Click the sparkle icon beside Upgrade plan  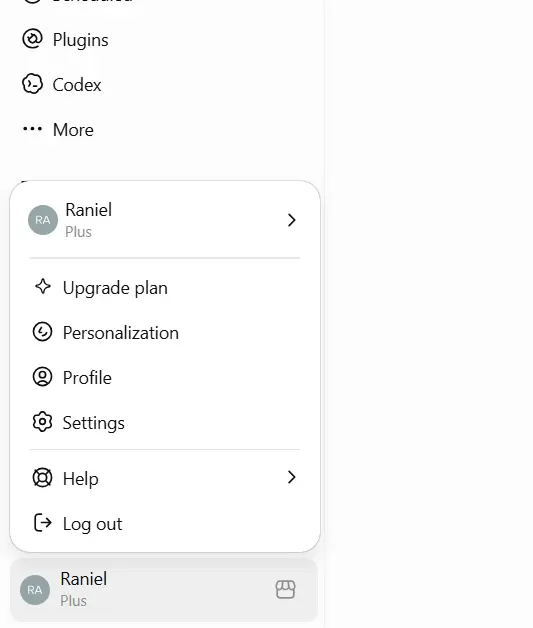43,287
